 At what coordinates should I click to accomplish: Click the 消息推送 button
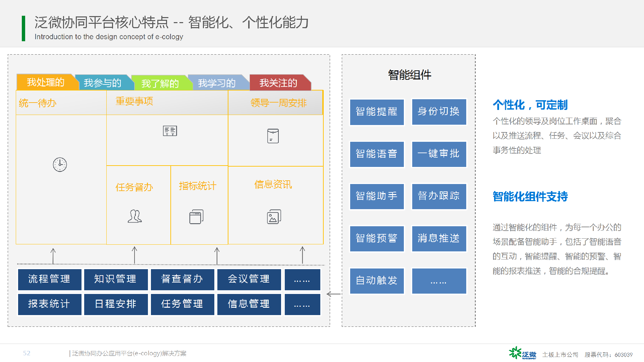click(x=439, y=239)
